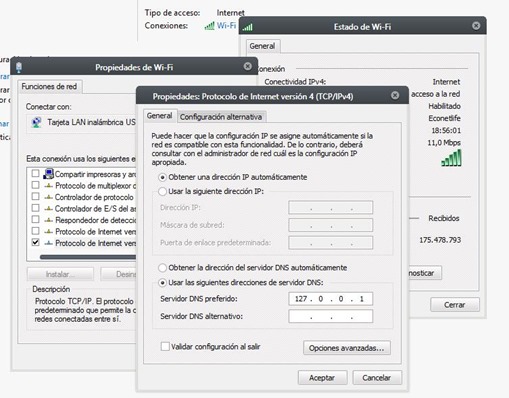
Task: Click icon of checked 'Protocolo de Internet' row
Action: pos(49,243)
